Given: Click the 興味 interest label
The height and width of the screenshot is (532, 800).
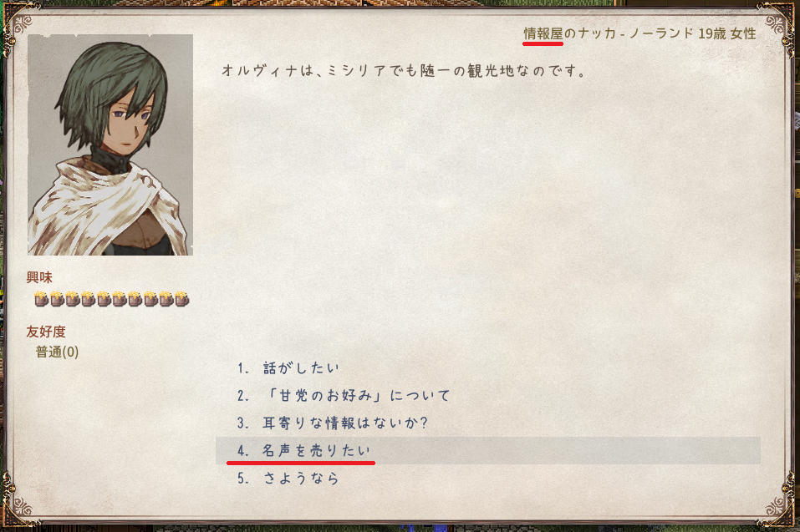Looking at the screenshot, I should (39, 277).
